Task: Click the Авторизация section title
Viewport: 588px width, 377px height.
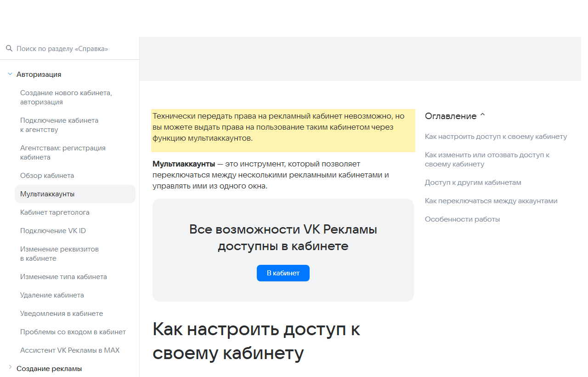Action: click(x=39, y=74)
